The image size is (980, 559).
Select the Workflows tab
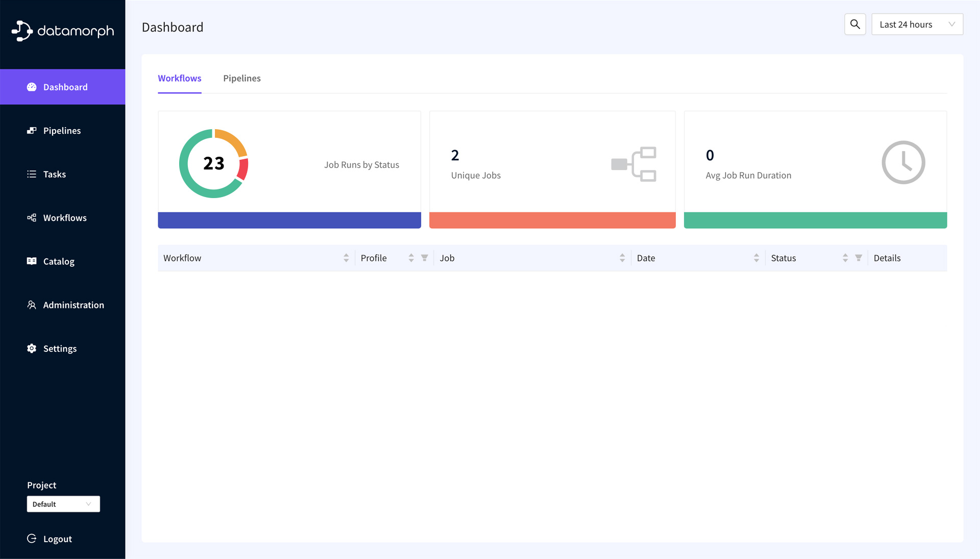(x=179, y=78)
